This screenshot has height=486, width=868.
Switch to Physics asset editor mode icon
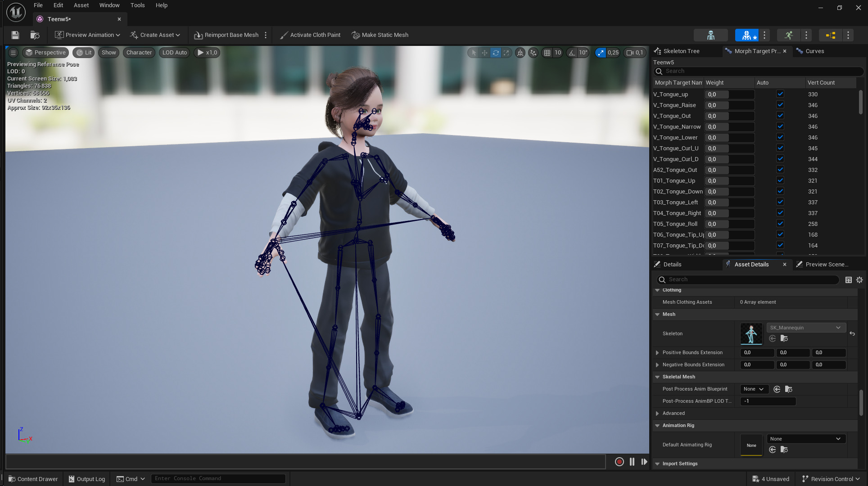(x=831, y=35)
